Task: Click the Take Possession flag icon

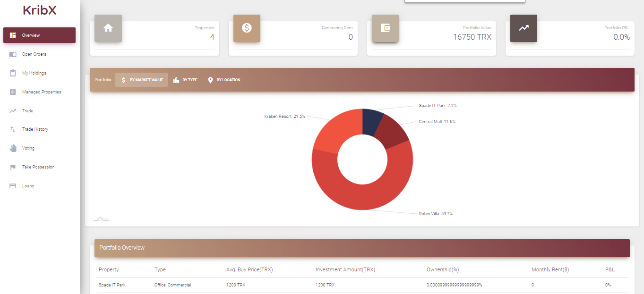Action: [13, 167]
